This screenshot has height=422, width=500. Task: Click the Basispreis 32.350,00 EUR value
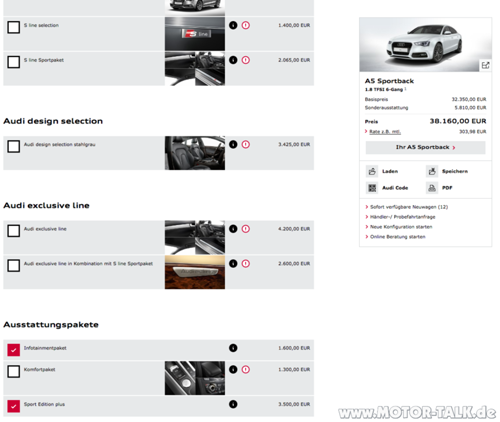[469, 99]
